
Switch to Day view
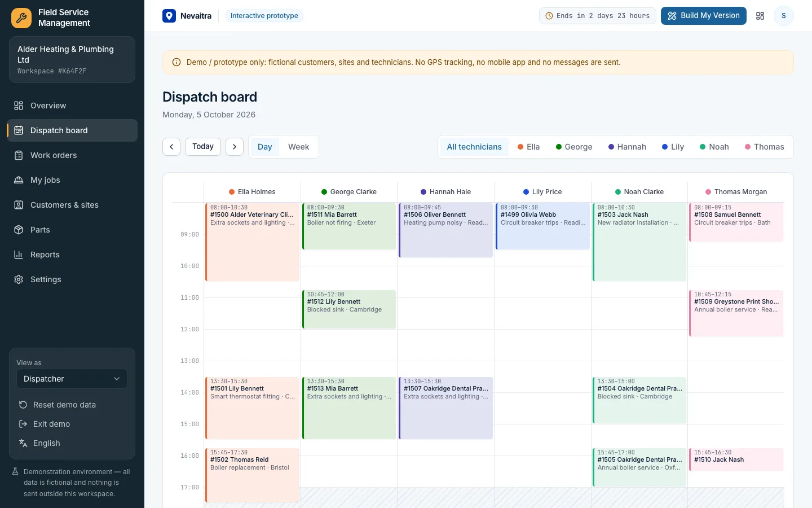265,147
